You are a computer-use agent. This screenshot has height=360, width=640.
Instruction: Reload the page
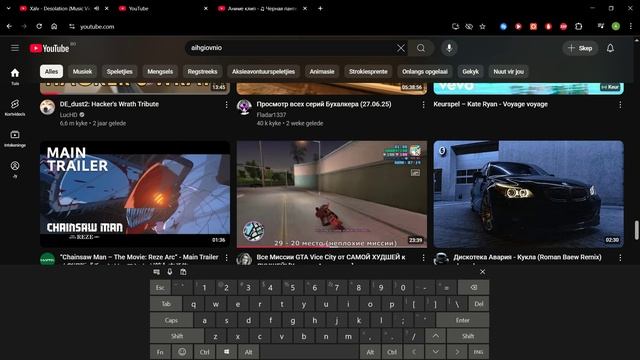(39, 27)
